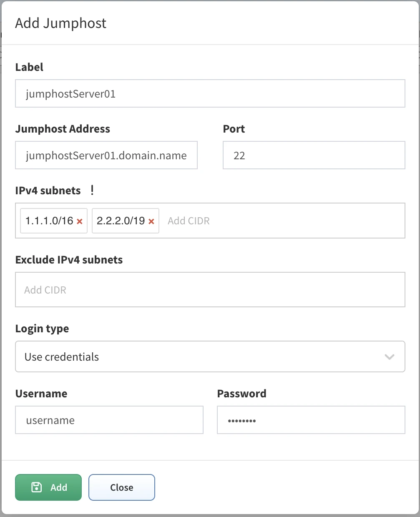Click the IPv4 subnets label
The width and height of the screenshot is (420, 517).
[48, 191]
